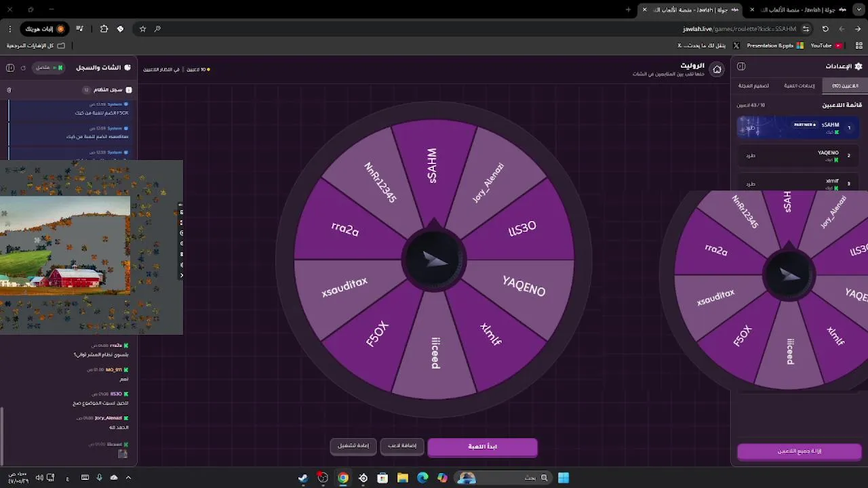Show hidden system tray icons

[x=128, y=478]
